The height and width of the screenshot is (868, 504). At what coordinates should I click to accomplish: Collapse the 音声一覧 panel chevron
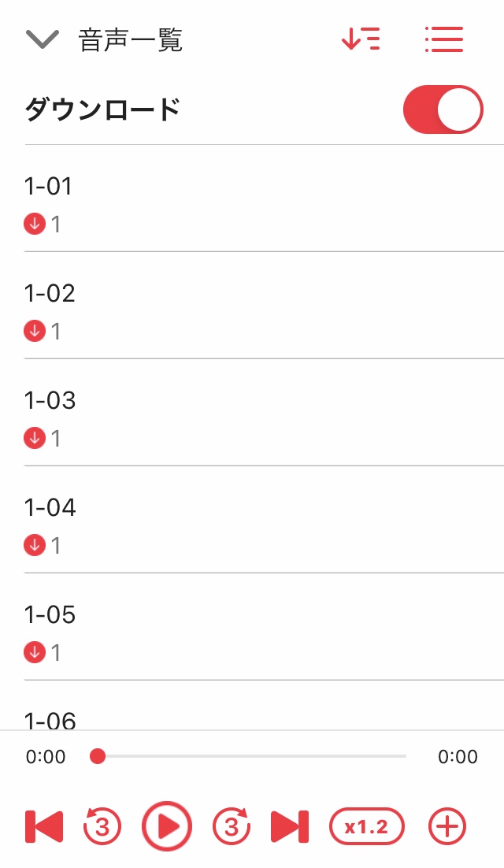click(x=43, y=39)
